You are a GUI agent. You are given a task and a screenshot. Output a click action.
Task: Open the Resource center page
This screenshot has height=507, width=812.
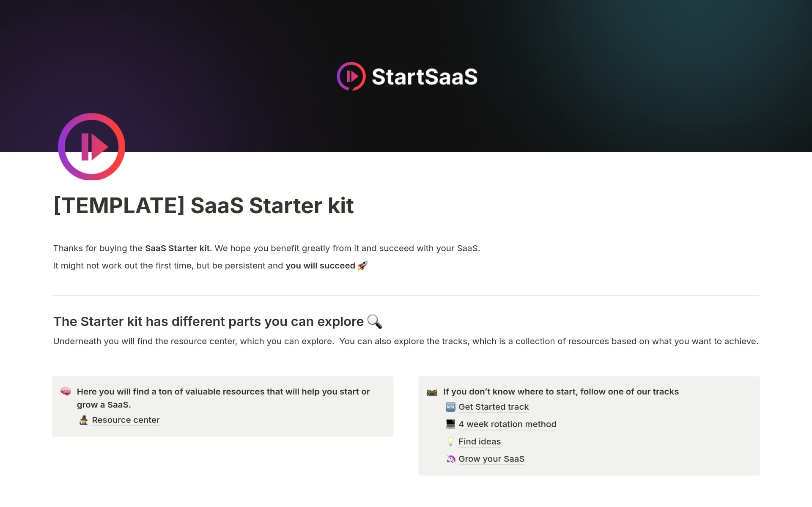click(126, 420)
